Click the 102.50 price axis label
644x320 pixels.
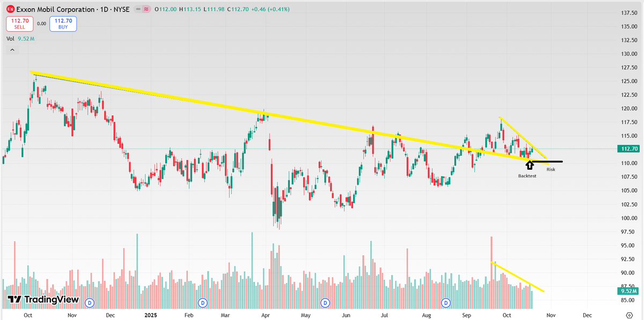[628, 205]
